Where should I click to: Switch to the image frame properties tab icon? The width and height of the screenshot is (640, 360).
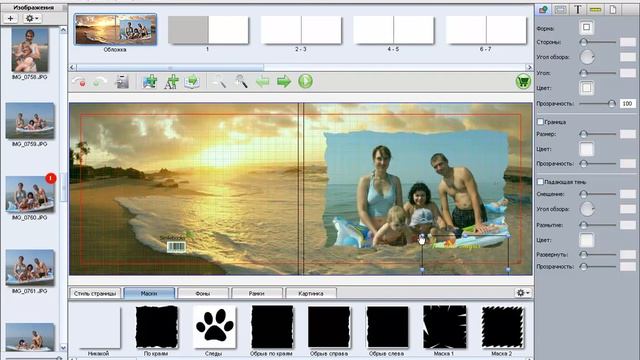tap(560, 9)
